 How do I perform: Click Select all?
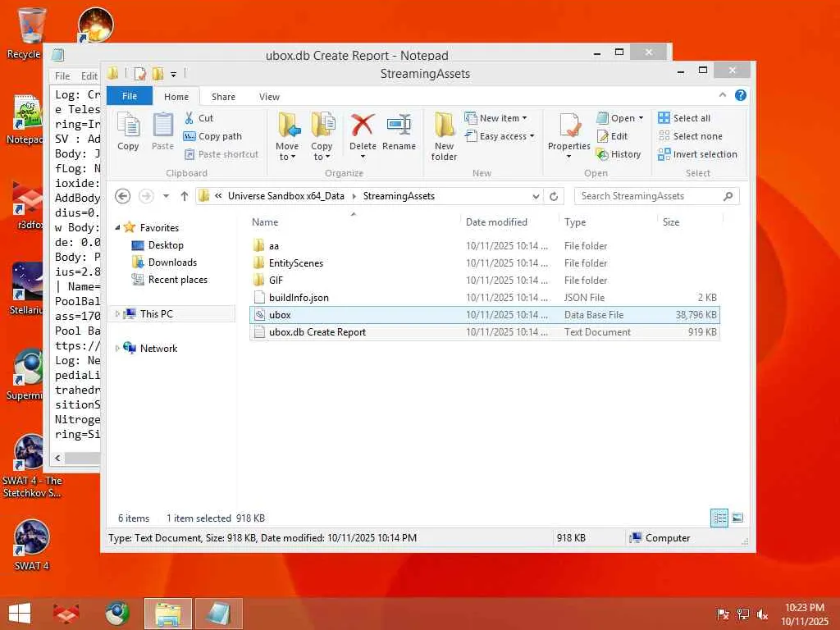coord(685,118)
